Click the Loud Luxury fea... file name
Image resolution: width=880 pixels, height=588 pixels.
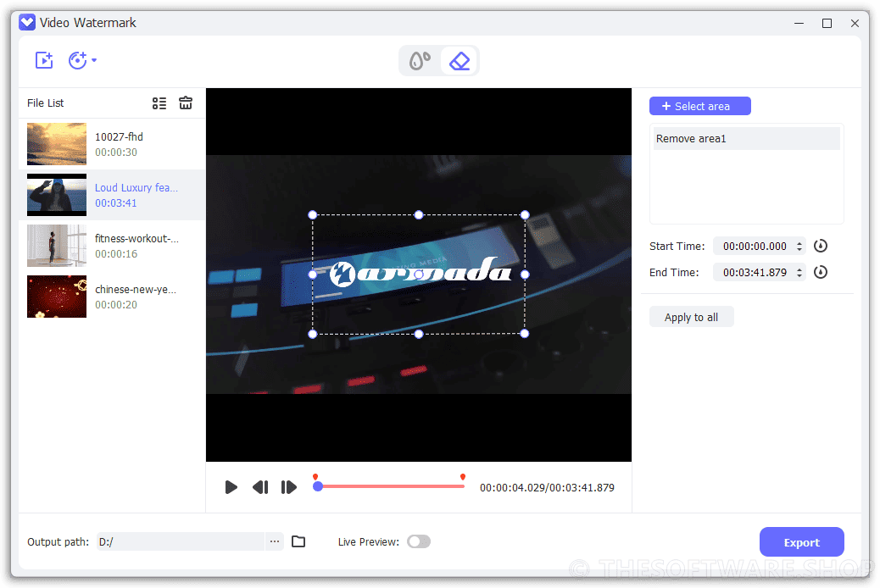(x=136, y=187)
